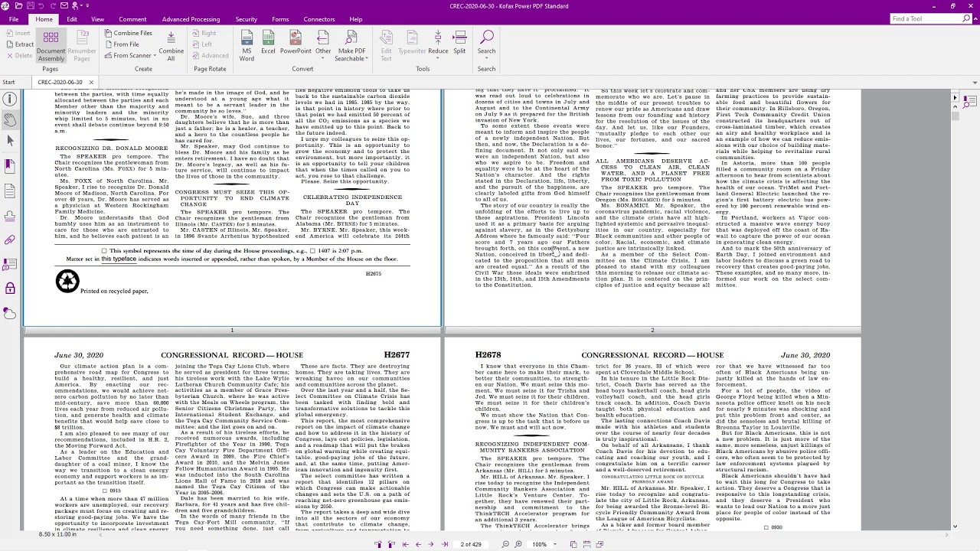
Task: Click the Document Assembly button
Action: [51, 46]
